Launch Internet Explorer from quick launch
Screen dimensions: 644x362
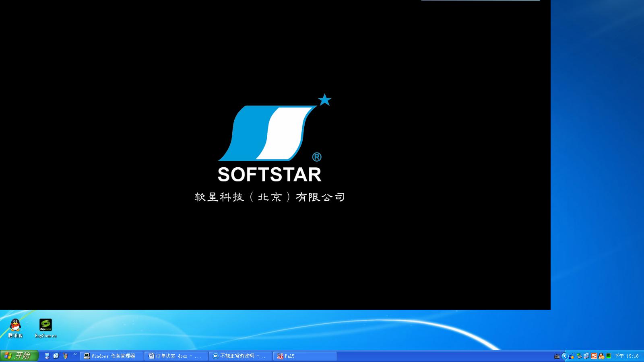pos(56,356)
